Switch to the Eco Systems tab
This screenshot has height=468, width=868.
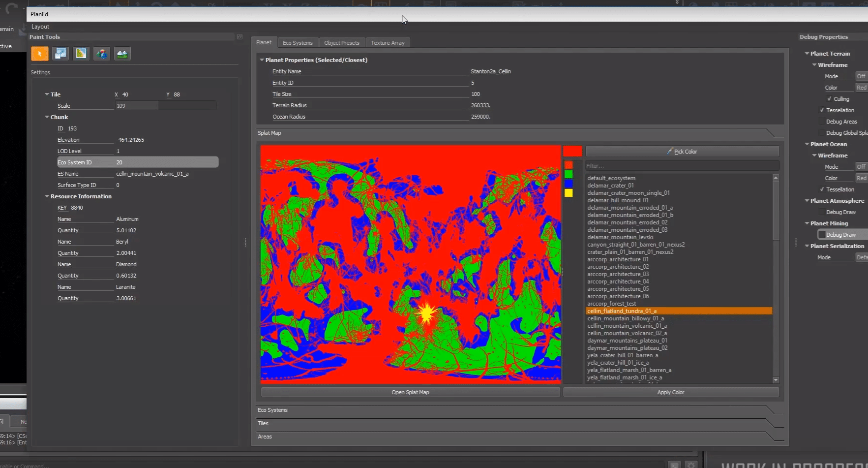pyautogui.click(x=298, y=43)
